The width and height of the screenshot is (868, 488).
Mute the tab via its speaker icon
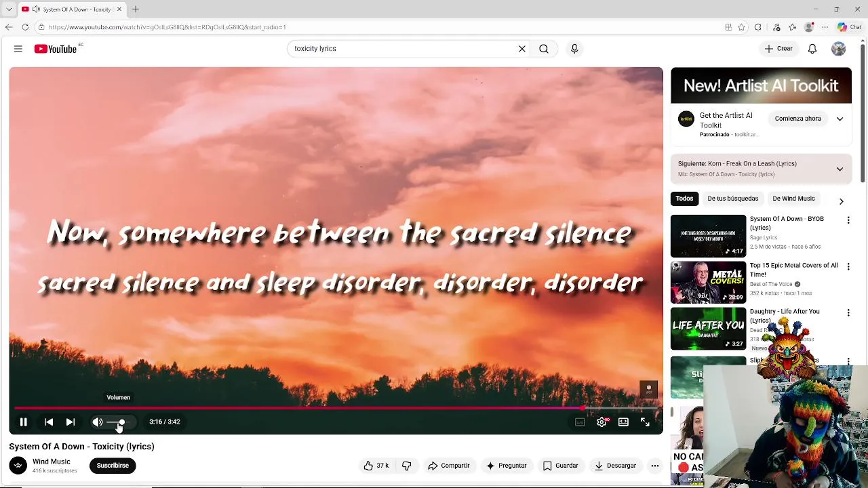tap(36, 9)
